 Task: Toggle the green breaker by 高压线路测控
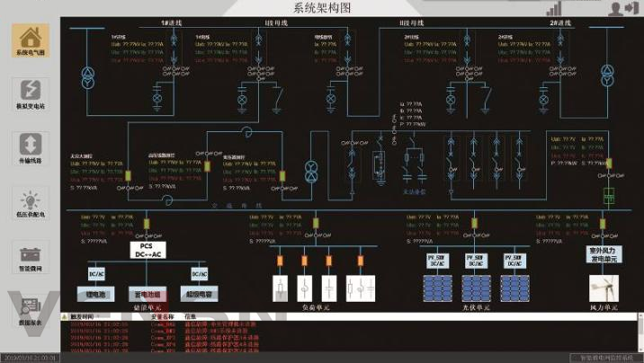pyautogui.click(x=207, y=166)
